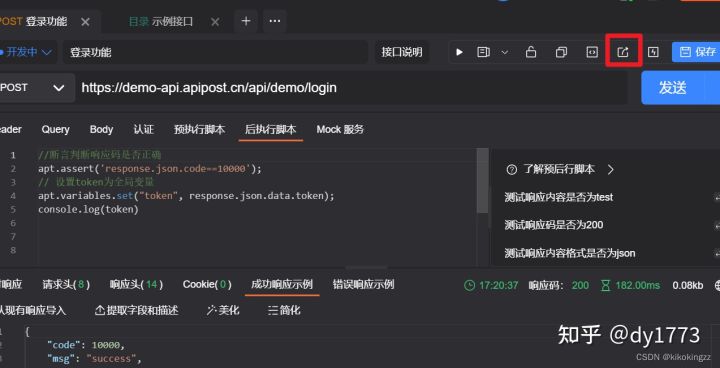The width and height of the screenshot is (720, 368).
Task: Close the 示例接口 tab
Action: 215,22
